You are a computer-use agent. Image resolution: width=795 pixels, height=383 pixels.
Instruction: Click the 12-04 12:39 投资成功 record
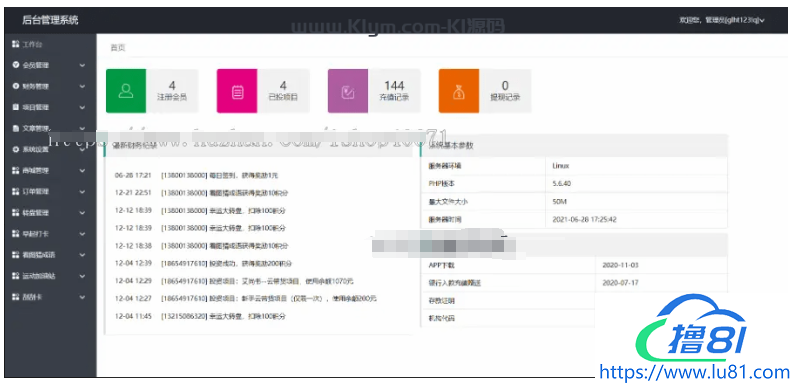click(x=203, y=263)
